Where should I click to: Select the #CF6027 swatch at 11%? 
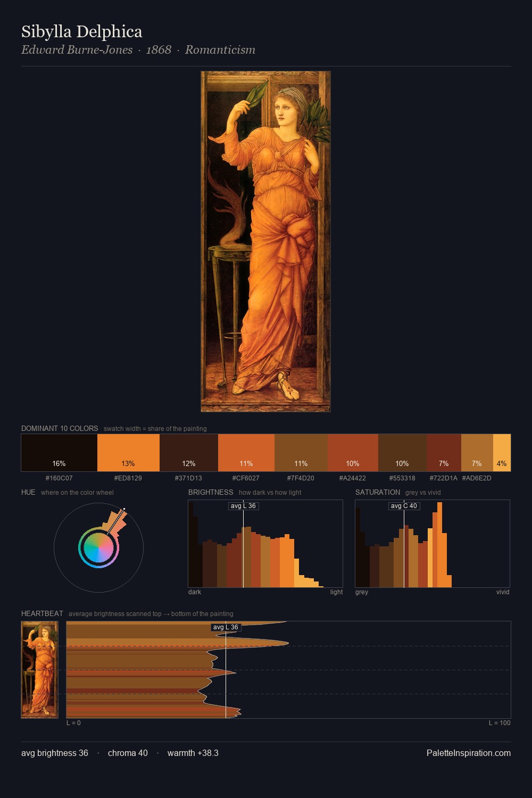[x=246, y=453]
